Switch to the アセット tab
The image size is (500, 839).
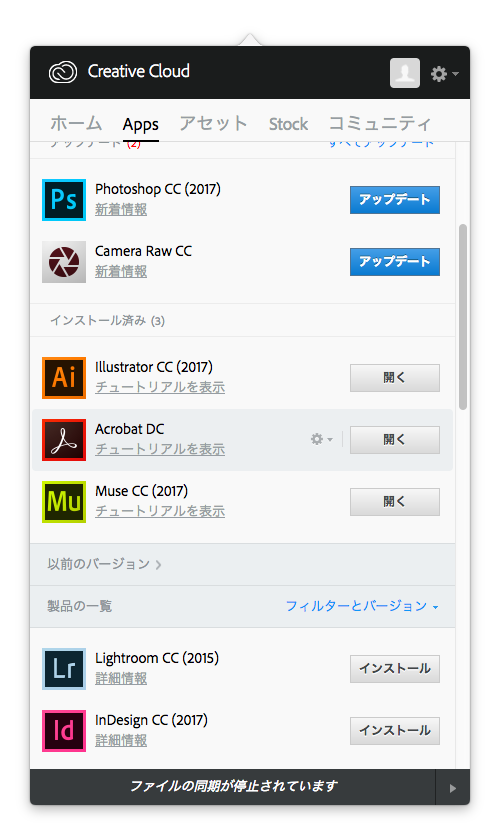[x=214, y=124]
